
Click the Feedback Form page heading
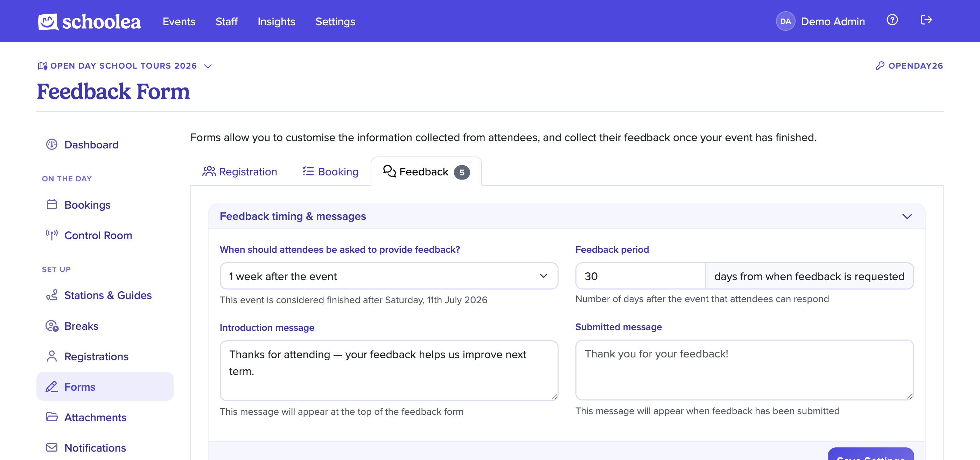coord(113,91)
